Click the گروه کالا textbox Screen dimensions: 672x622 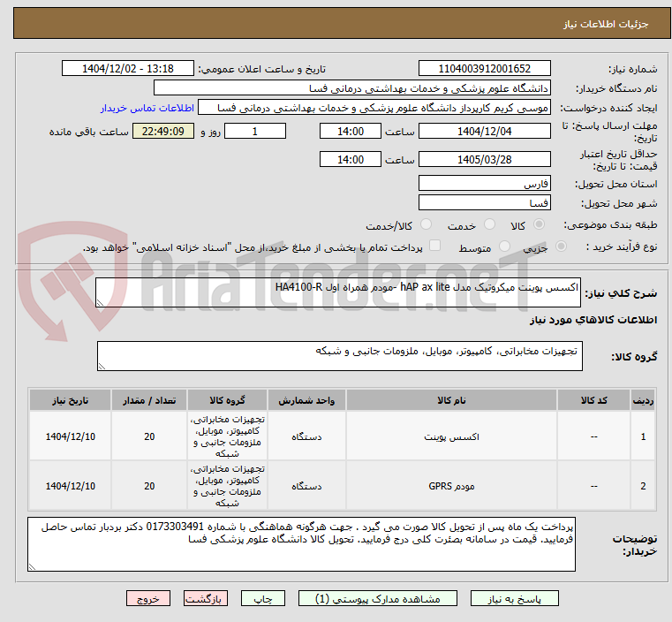pos(339,356)
